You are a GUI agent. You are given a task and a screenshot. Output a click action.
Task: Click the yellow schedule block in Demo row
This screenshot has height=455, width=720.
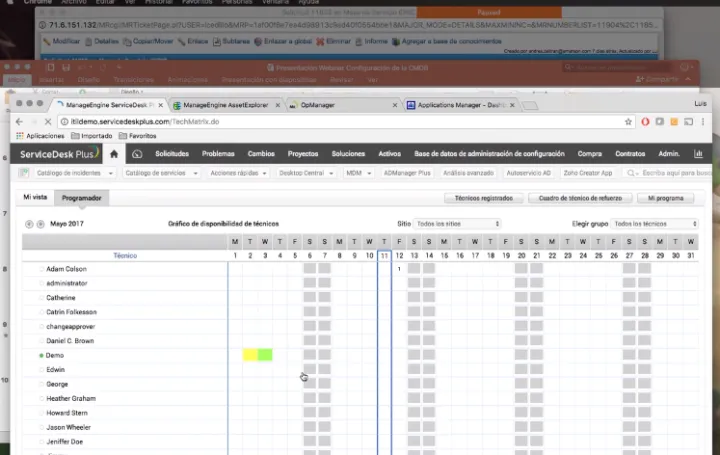(x=250, y=355)
